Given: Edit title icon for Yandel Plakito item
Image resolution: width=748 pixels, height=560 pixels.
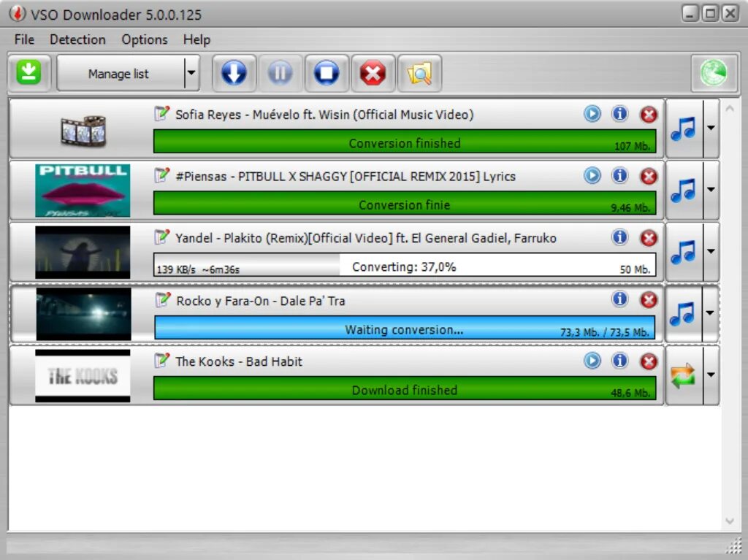Looking at the screenshot, I should click(161, 237).
